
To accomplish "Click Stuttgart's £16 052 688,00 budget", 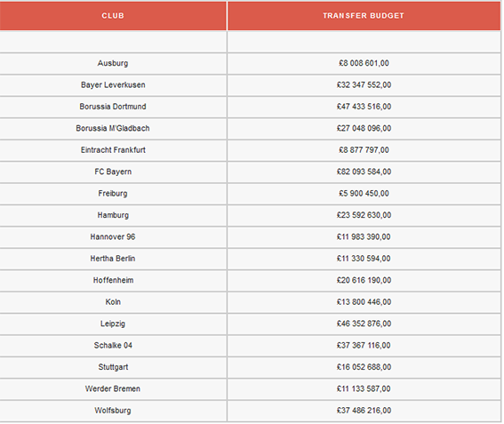I will pyautogui.click(x=364, y=367).
